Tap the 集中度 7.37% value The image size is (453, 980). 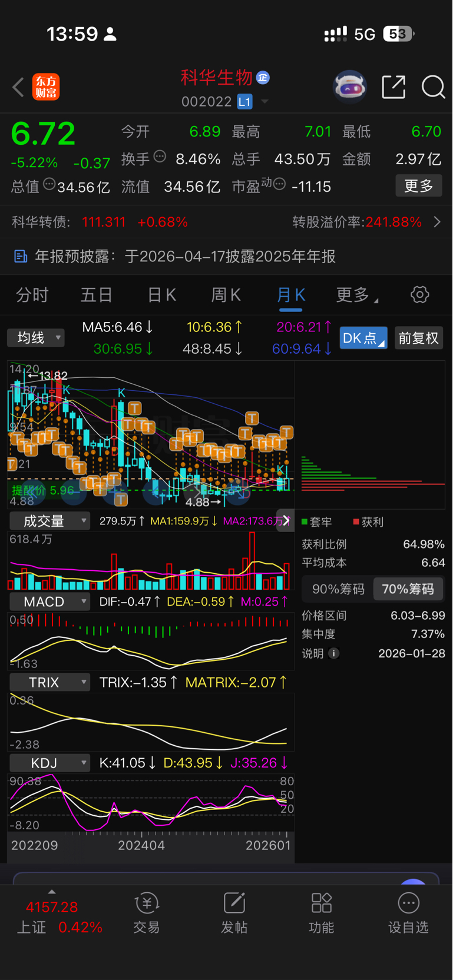pyautogui.click(x=428, y=634)
